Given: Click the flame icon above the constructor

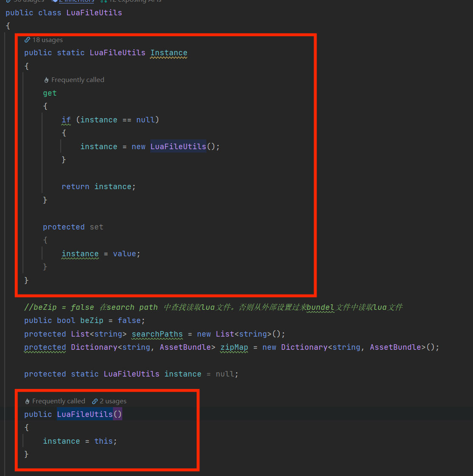Looking at the screenshot, I should click(x=28, y=401).
